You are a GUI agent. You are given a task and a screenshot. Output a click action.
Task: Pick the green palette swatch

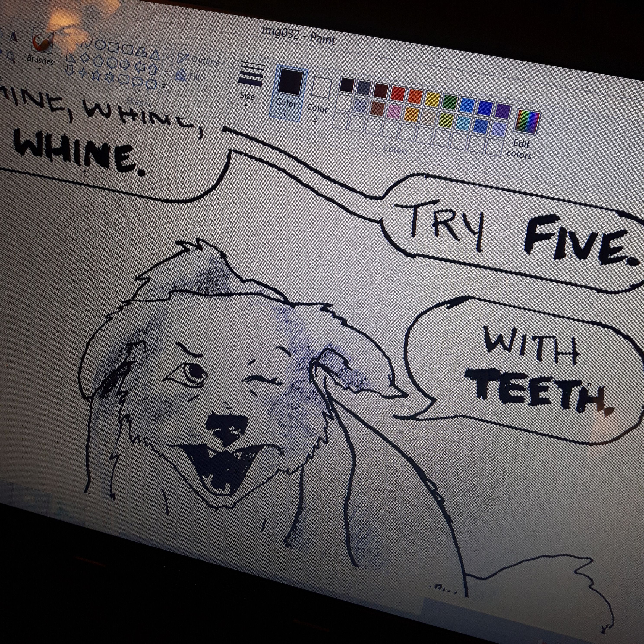(x=450, y=102)
